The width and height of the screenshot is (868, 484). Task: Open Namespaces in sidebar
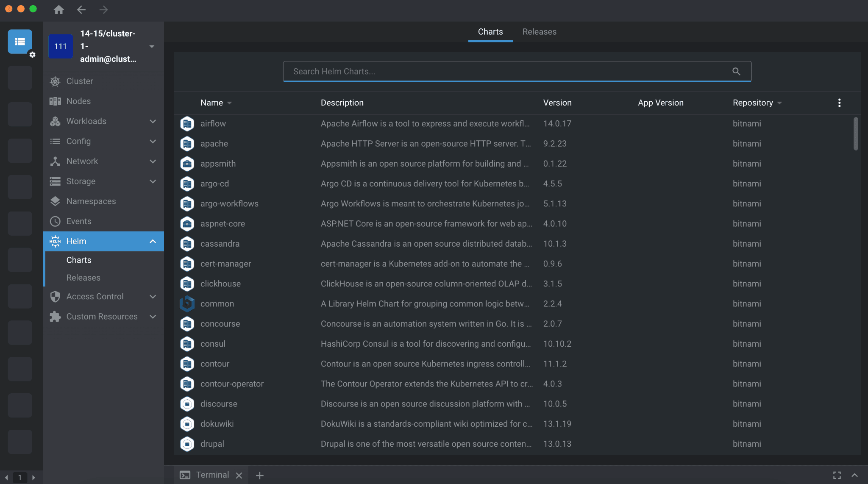pyautogui.click(x=103, y=201)
